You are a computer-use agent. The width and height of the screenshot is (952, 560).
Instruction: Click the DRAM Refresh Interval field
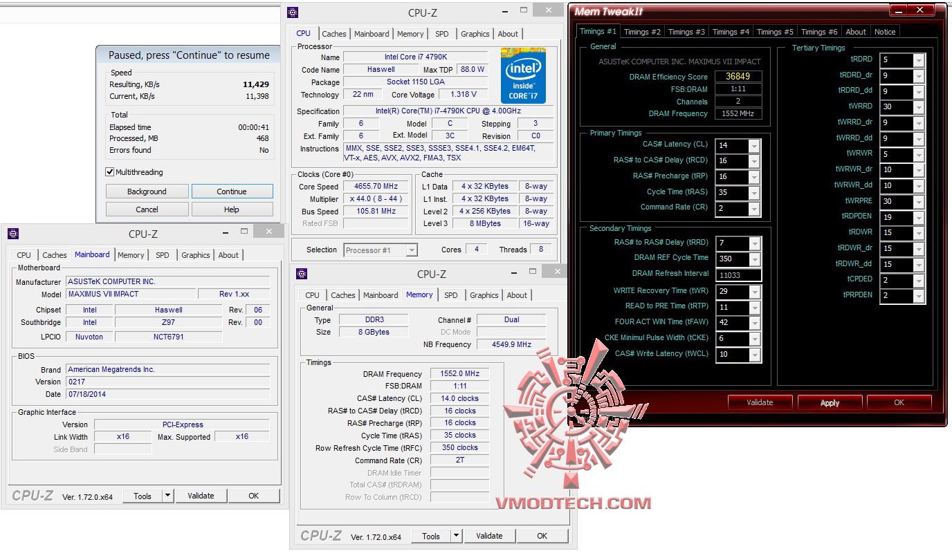(738, 274)
